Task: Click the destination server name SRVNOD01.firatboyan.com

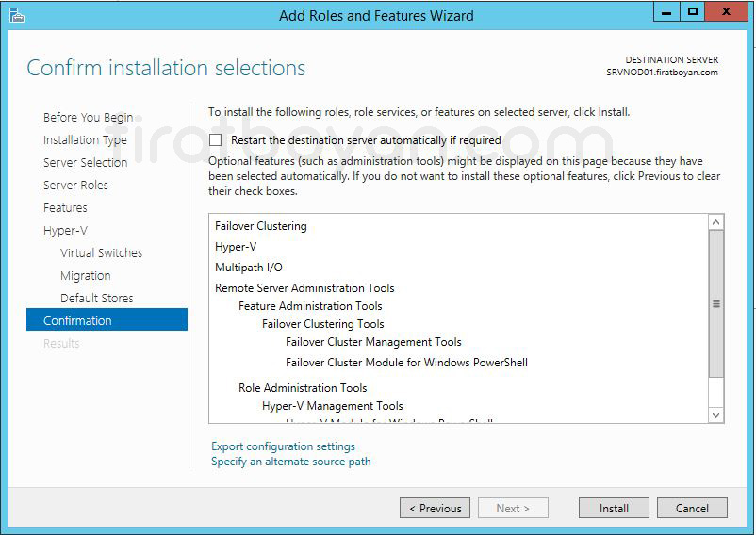Action: [x=662, y=73]
